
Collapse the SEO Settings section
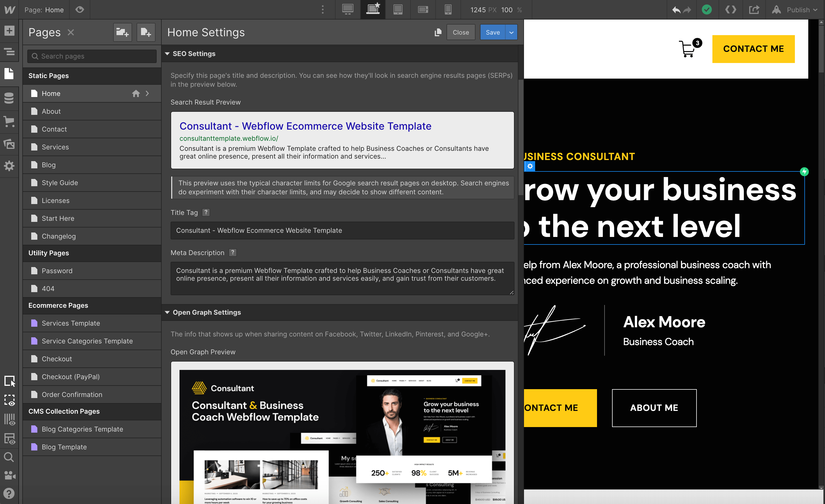tap(167, 54)
